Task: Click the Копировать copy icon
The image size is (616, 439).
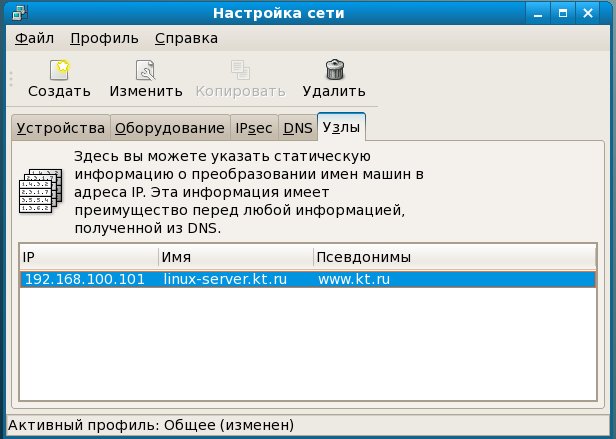Action: 240,70
